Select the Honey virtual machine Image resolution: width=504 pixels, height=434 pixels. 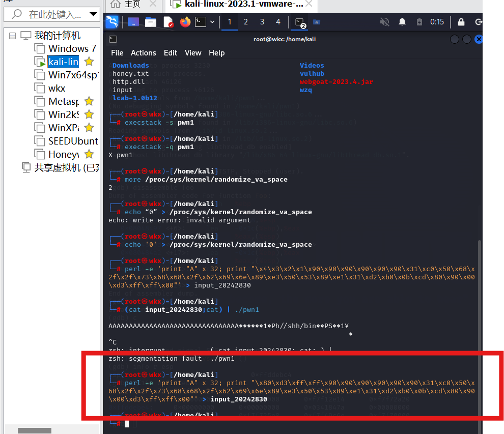tap(63, 155)
